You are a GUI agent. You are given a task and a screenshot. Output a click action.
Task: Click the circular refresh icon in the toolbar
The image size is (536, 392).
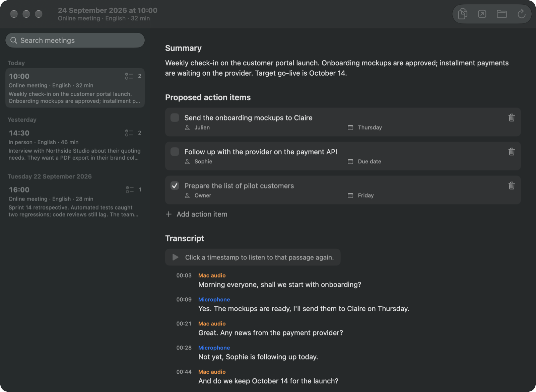coord(521,14)
